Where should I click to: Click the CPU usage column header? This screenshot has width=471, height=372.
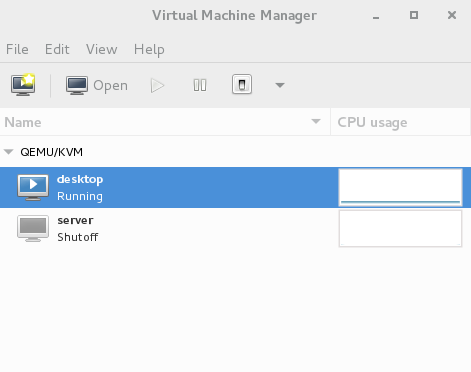click(x=401, y=122)
